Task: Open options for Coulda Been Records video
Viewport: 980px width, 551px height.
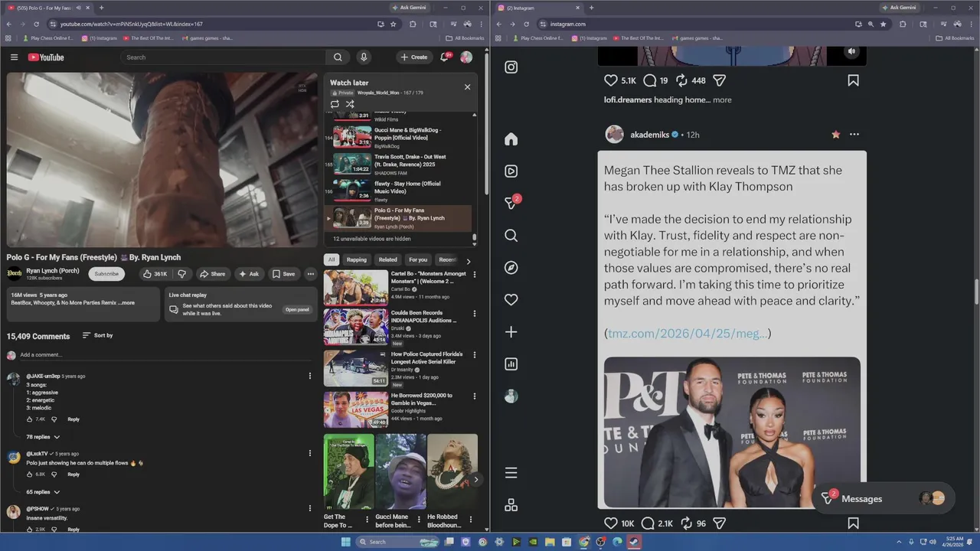Action: pos(474,314)
